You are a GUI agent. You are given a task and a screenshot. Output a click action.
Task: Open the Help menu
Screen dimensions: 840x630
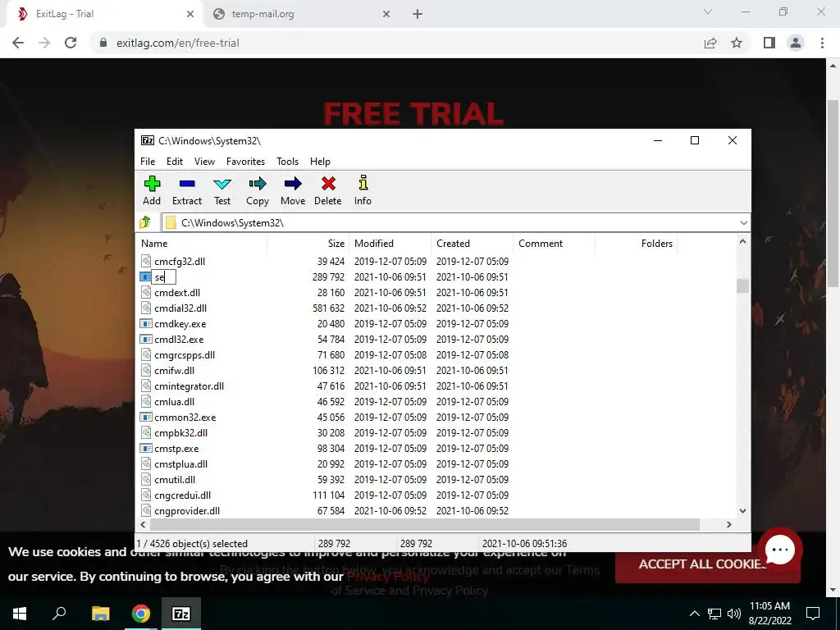pyautogui.click(x=321, y=162)
